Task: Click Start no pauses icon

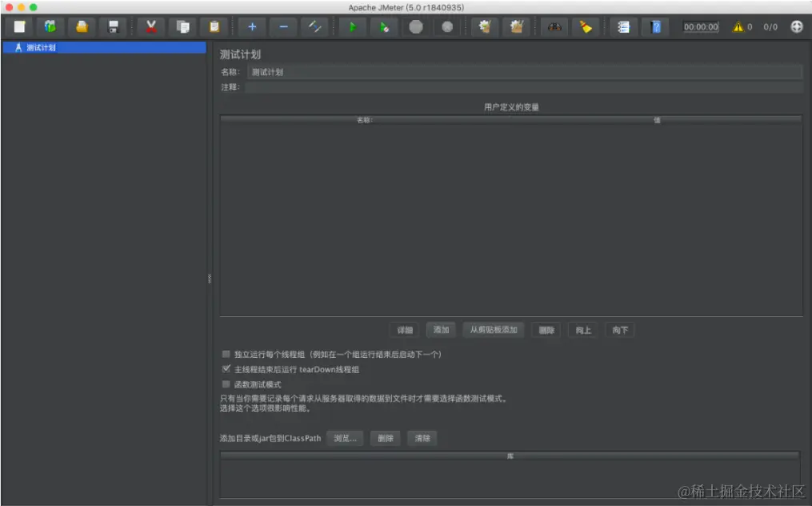Action: (384, 26)
